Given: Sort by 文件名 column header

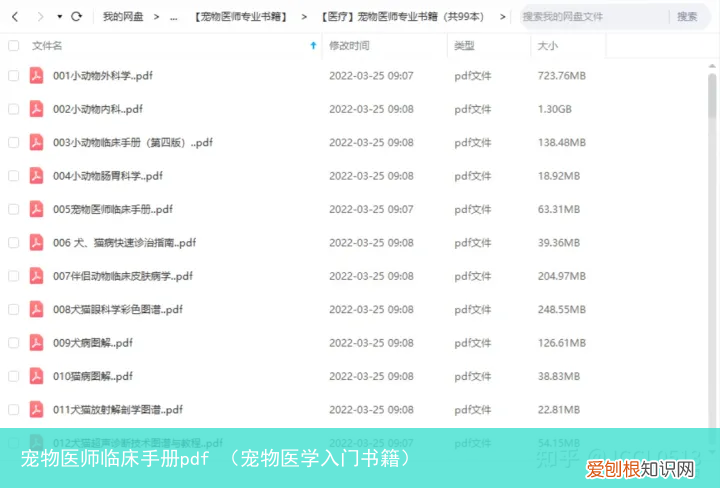Looking at the screenshot, I should (47, 46).
